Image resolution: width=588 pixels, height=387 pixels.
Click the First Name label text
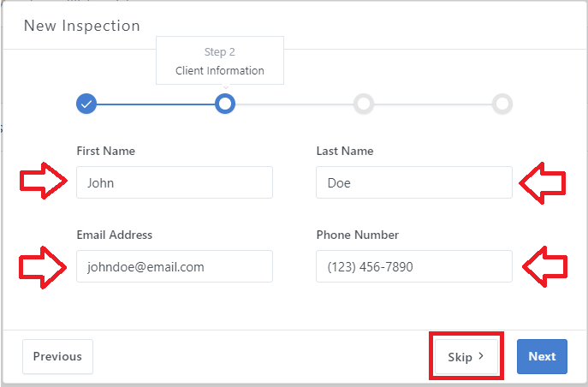(x=105, y=151)
